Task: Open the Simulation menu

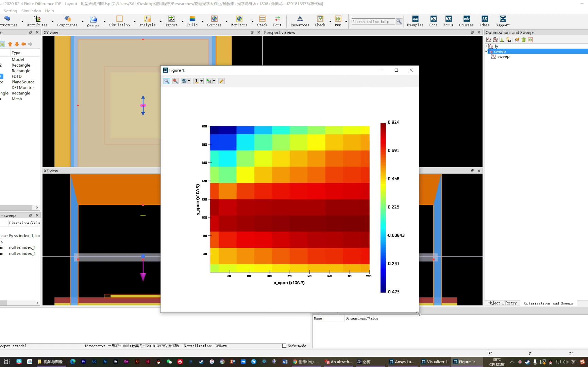Action: click(x=31, y=11)
